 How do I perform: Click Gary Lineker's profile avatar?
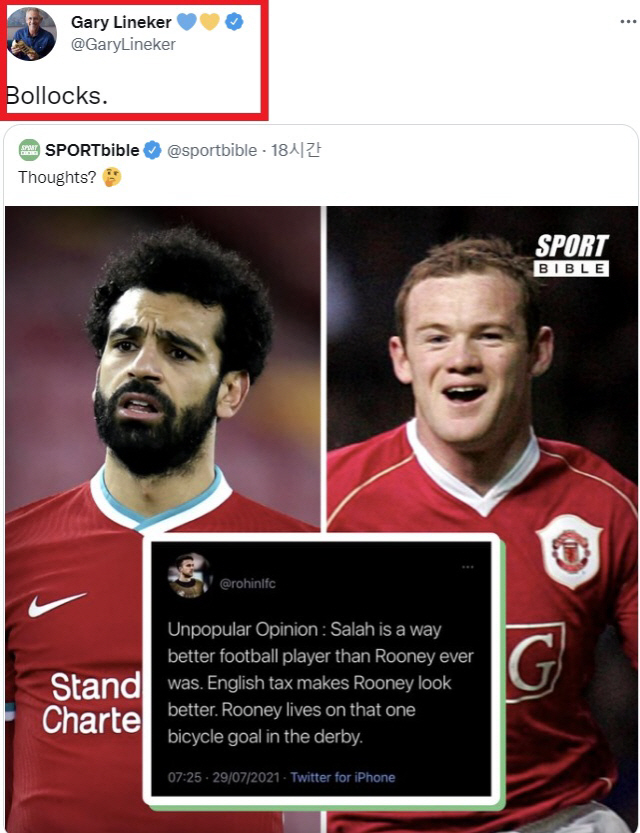tap(31, 35)
